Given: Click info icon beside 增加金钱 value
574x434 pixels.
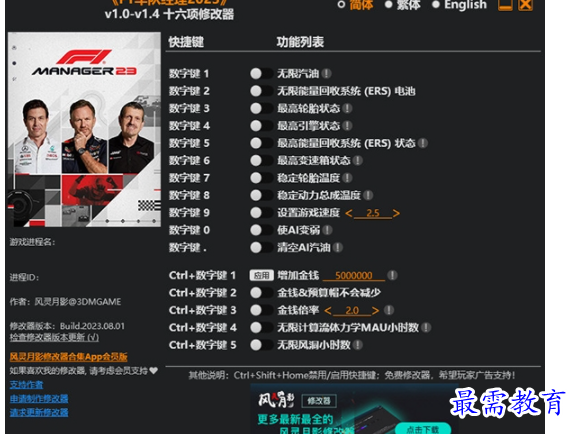Looking at the screenshot, I should (392, 275).
